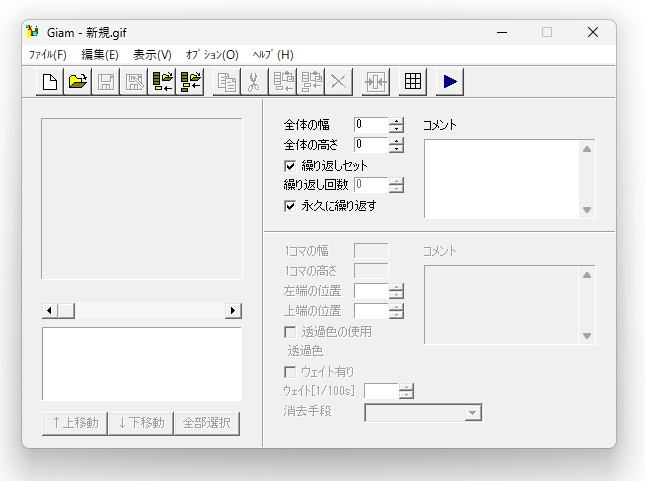Open the 編集(E) menu
The height and width of the screenshot is (481, 645).
pyautogui.click(x=100, y=55)
